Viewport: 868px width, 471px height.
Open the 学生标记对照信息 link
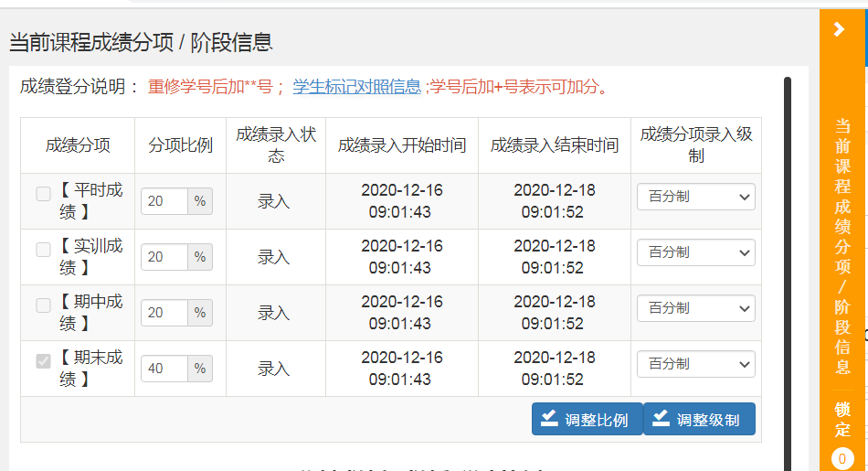[x=356, y=87]
